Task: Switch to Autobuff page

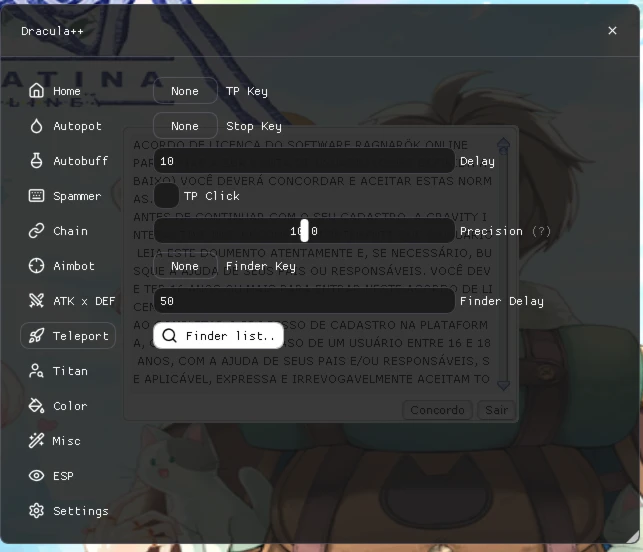Action: tap(69, 161)
